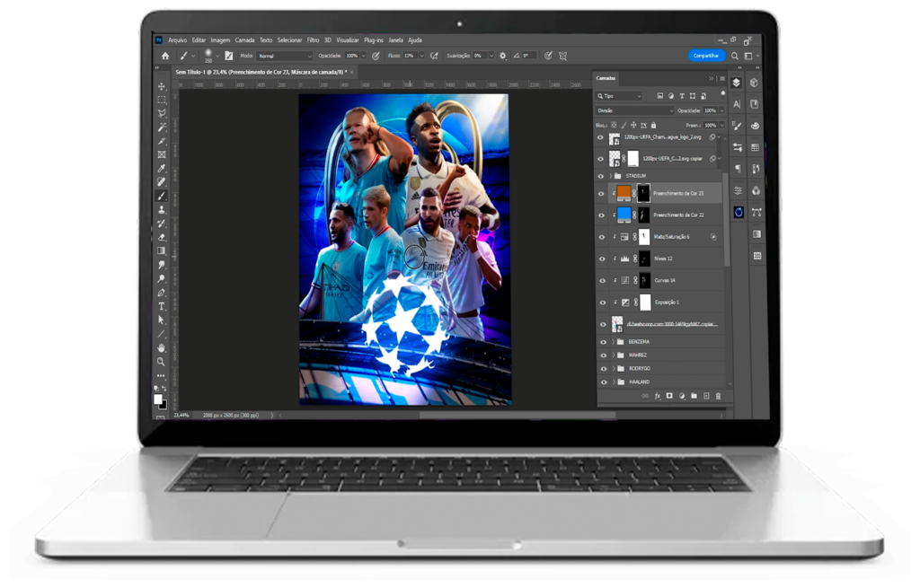The width and height of the screenshot is (920, 588).
Task: Filter layers by type (T) icon
Action: coord(682,96)
